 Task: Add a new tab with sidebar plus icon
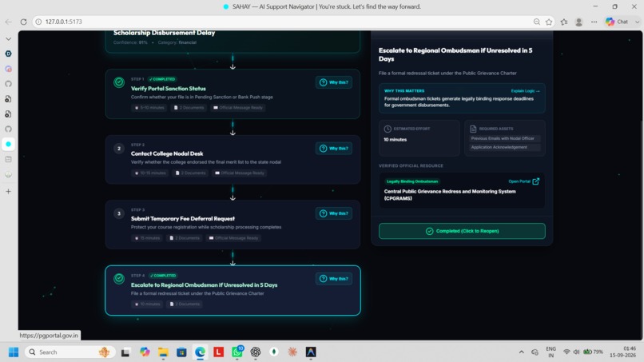(8, 192)
